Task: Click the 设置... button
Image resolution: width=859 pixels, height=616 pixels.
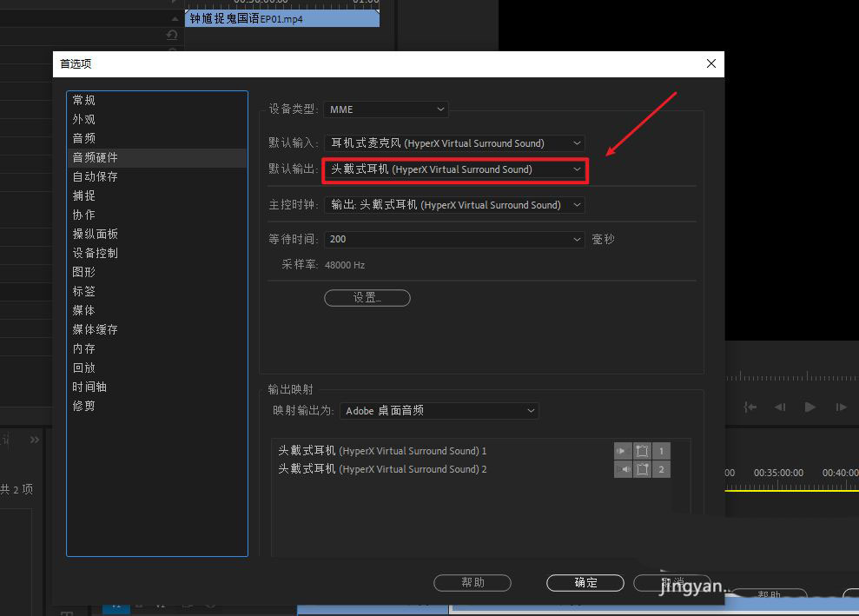Action: [367, 297]
